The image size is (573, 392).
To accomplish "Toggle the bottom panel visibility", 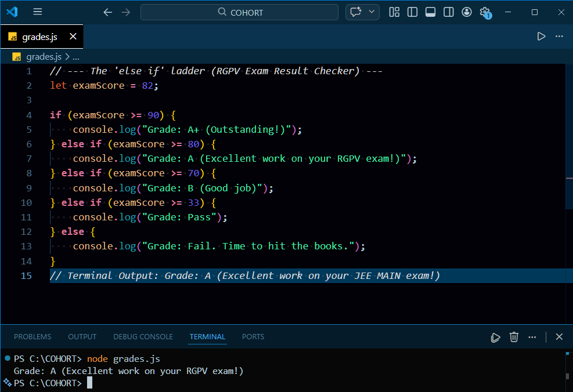I will [431, 12].
